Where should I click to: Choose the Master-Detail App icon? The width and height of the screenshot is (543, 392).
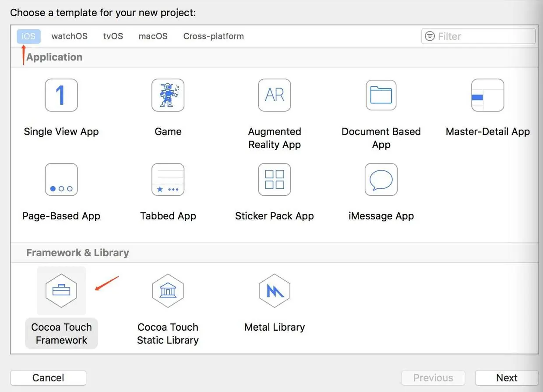click(487, 95)
